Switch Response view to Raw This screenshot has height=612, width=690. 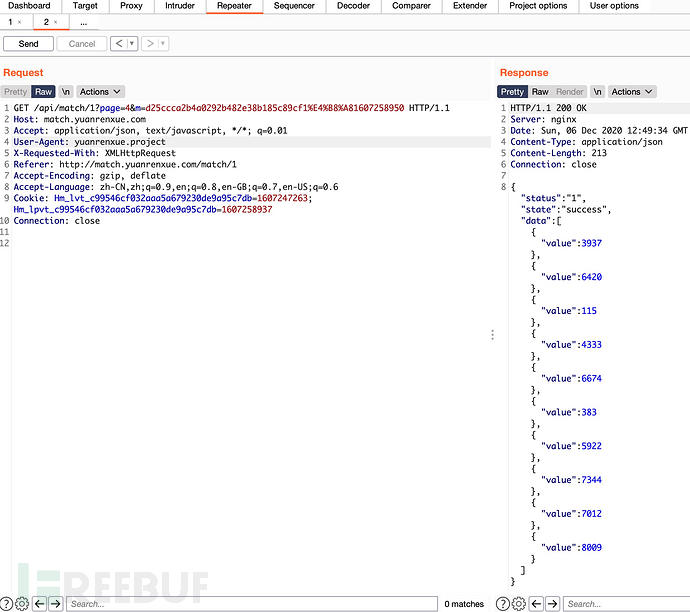coord(540,91)
